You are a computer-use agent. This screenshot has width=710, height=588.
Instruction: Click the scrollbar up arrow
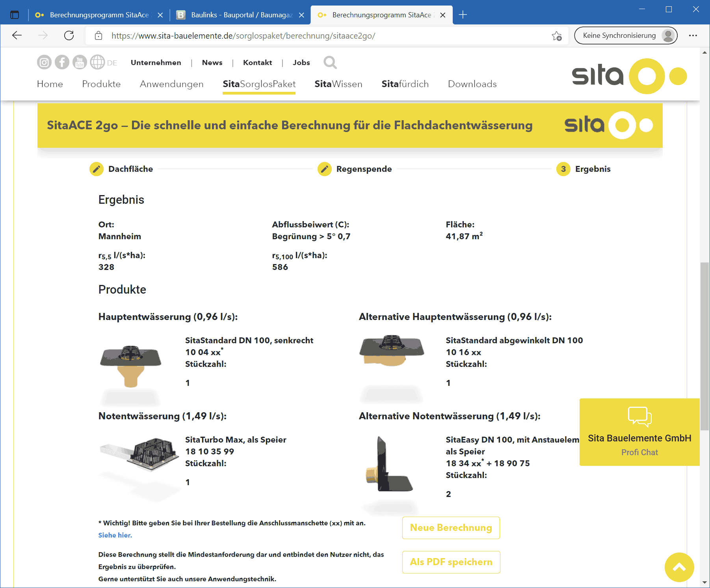coord(704,52)
